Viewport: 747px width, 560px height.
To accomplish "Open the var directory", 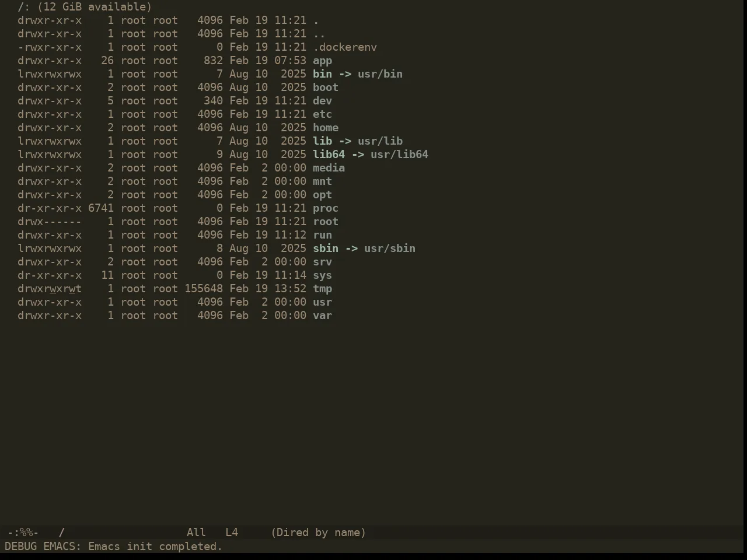I will point(322,316).
